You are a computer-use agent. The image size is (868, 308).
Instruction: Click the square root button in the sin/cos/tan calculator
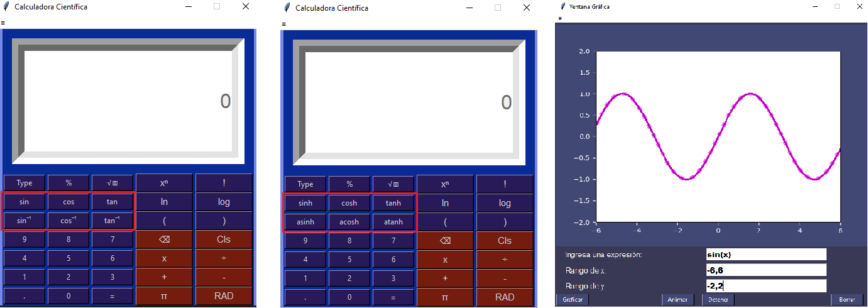[x=113, y=183]
